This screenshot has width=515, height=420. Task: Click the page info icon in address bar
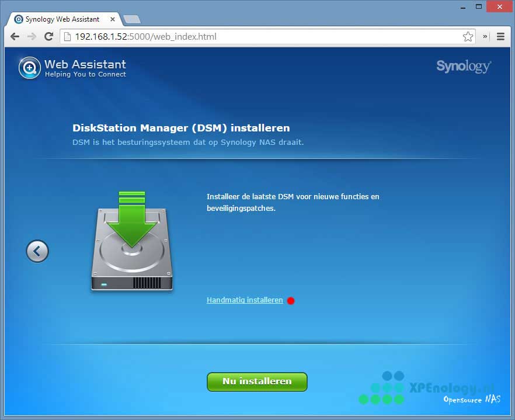tap(67, 37)
